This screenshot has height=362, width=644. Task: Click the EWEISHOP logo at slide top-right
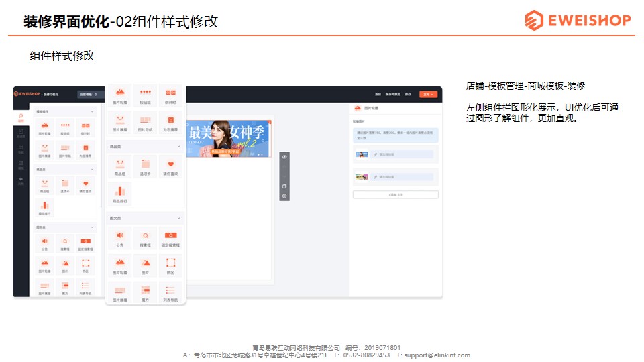point(578,20)
